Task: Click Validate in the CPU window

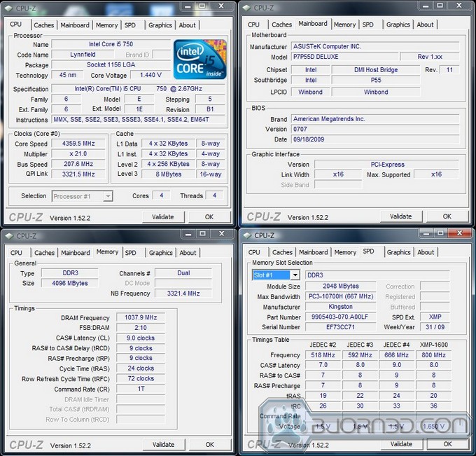Action: pos(163,217)
